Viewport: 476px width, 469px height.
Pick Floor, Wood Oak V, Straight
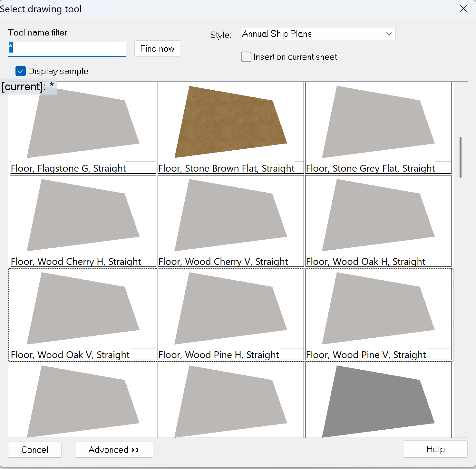pyautogui.click(x=83, y=314)
